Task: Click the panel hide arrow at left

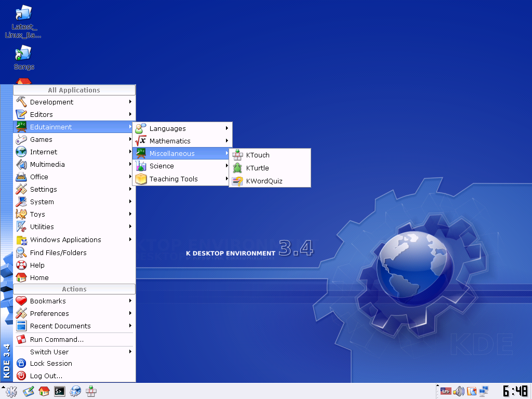Action: (x=3, y=387)
